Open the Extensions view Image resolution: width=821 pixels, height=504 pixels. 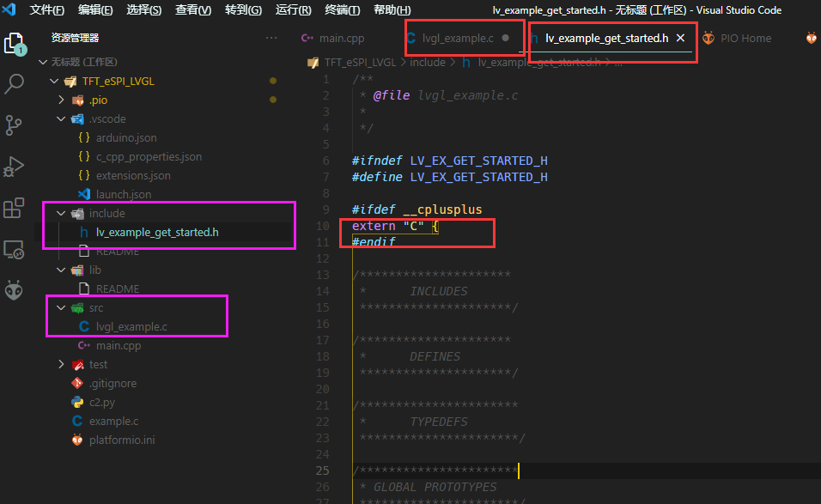pos(14,208)
